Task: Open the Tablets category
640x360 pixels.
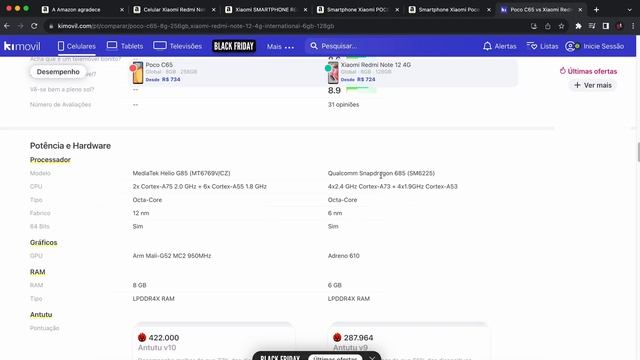Action: pos(125,46)
